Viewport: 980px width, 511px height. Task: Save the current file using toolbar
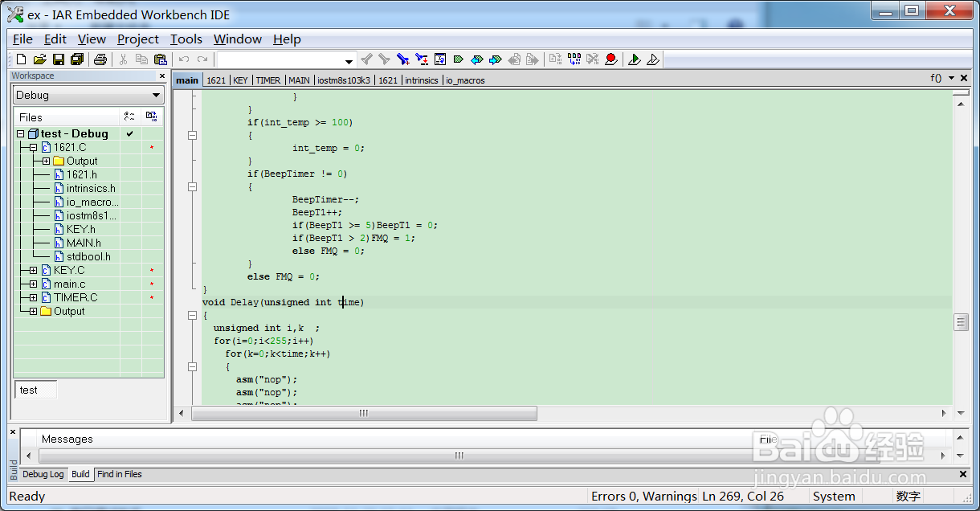[58, 59]
